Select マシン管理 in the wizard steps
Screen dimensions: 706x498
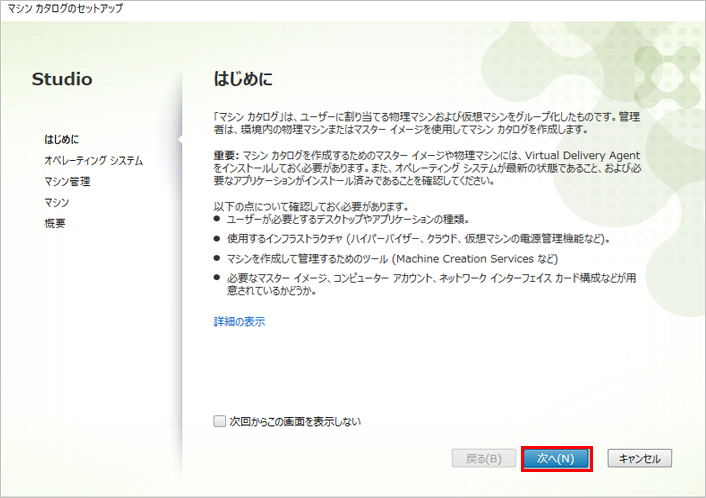click(x=67, y=181)
